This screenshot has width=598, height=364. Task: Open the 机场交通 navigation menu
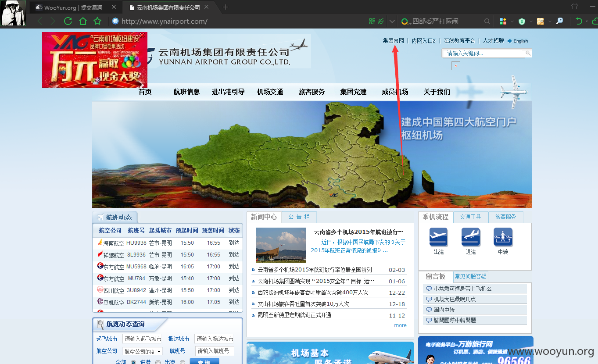[x=270, y=92]
